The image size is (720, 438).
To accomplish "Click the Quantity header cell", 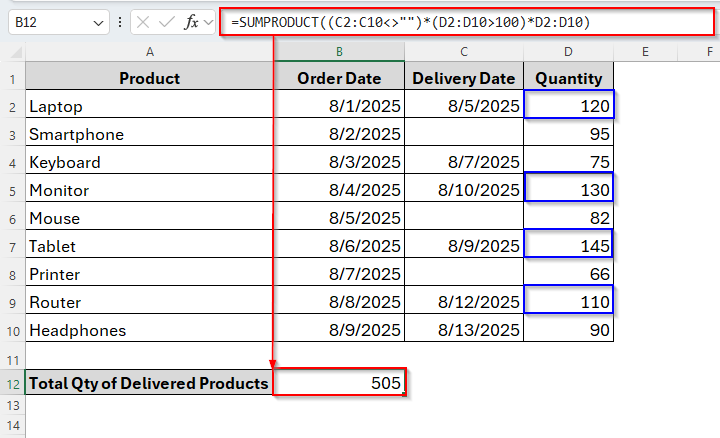I will coord(568,78).
